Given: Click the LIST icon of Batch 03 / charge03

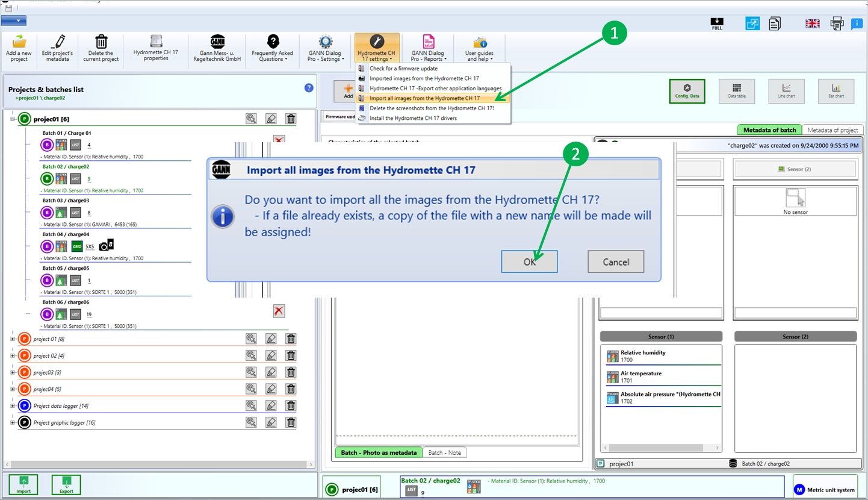Looking at the screenshot, I should click(75, 213).
